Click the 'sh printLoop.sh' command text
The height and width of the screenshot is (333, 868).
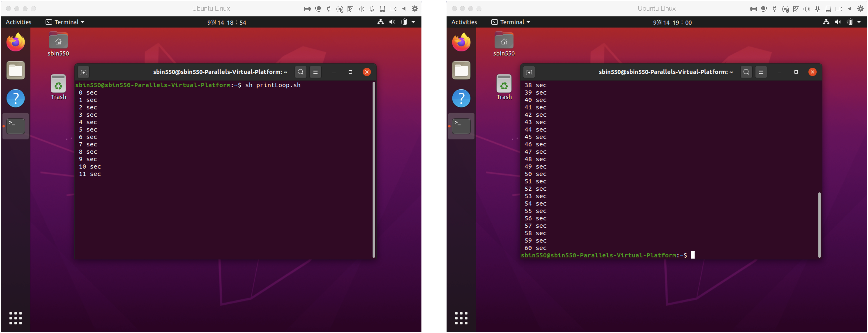273,85
